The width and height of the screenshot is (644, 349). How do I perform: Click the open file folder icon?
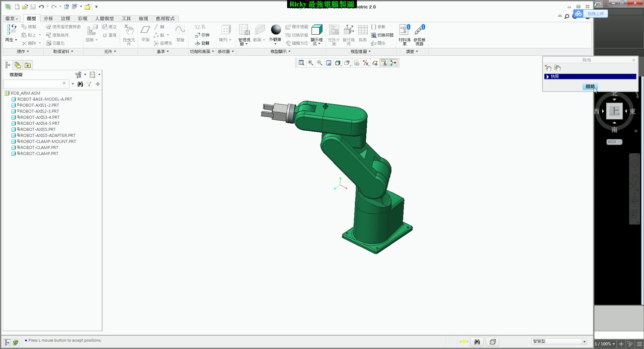point(25,7)
